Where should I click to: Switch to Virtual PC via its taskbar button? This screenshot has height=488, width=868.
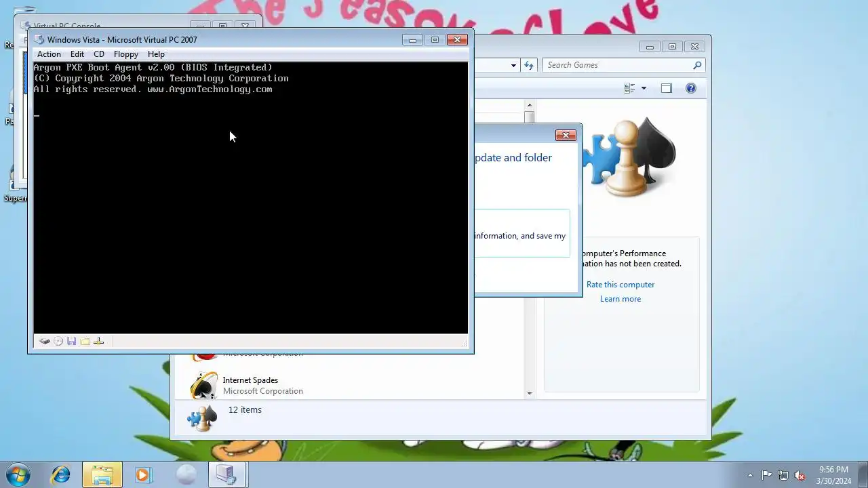point(226,474)
